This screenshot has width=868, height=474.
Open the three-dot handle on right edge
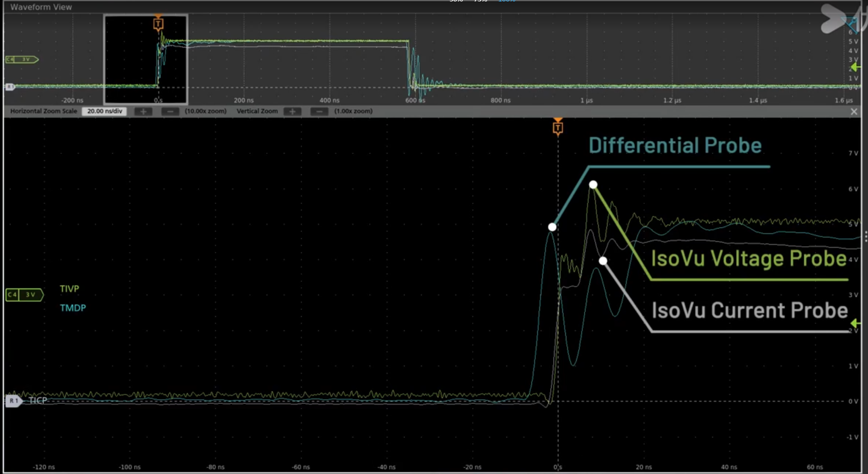pyautogui.click(x=866, y=236)
